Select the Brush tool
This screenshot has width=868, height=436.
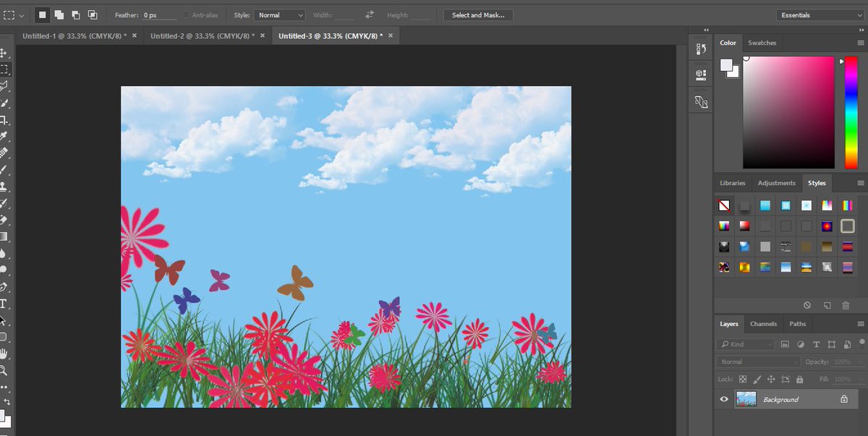(4, 170)
